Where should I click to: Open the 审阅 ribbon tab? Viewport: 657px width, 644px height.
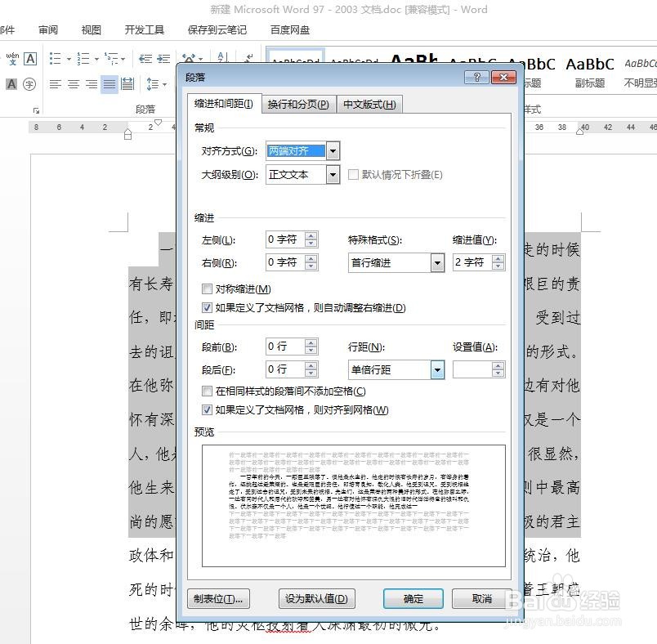click(48, 29)
